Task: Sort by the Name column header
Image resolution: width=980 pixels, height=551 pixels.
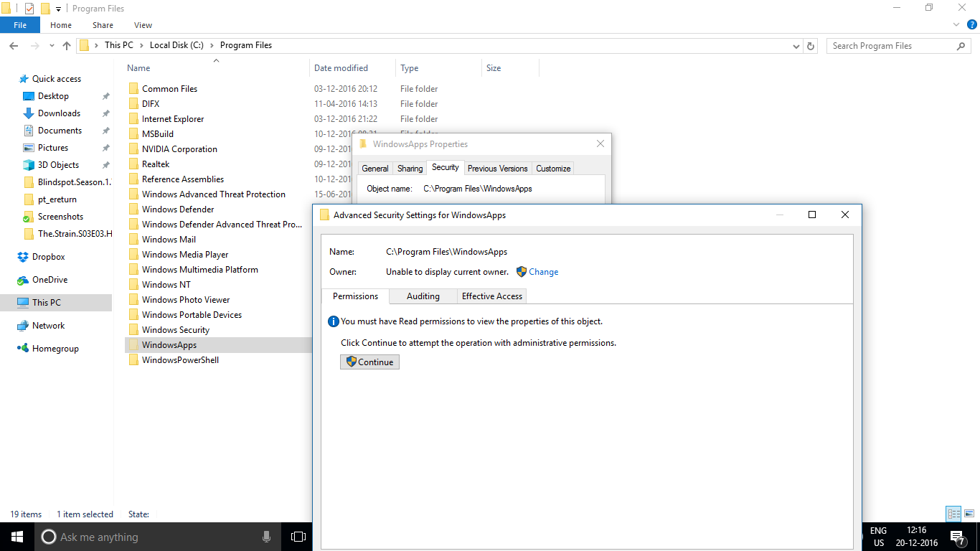Action: 215,68
